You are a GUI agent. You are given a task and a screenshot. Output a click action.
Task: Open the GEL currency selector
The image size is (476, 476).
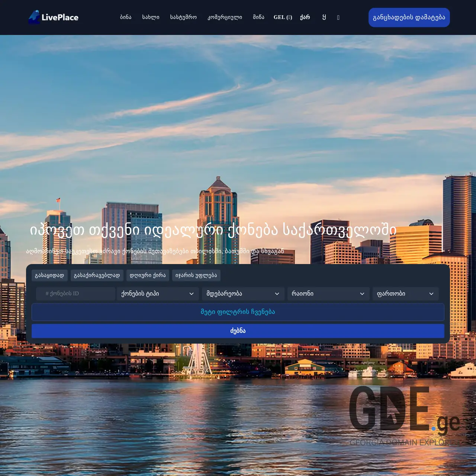coord(283,17)
